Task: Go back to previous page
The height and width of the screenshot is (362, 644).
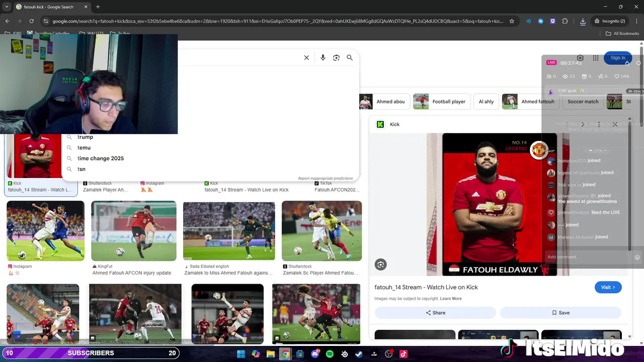Action: click(7, 21)
